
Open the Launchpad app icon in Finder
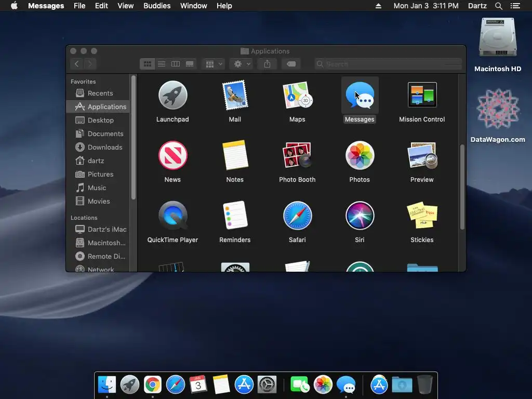(x=172, y=96)
